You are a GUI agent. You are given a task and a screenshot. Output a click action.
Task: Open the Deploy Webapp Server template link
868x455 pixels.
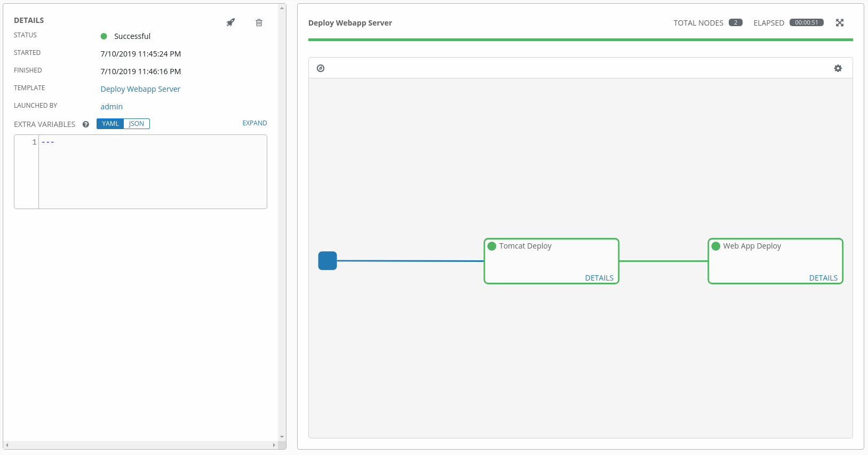click(140, 89)
